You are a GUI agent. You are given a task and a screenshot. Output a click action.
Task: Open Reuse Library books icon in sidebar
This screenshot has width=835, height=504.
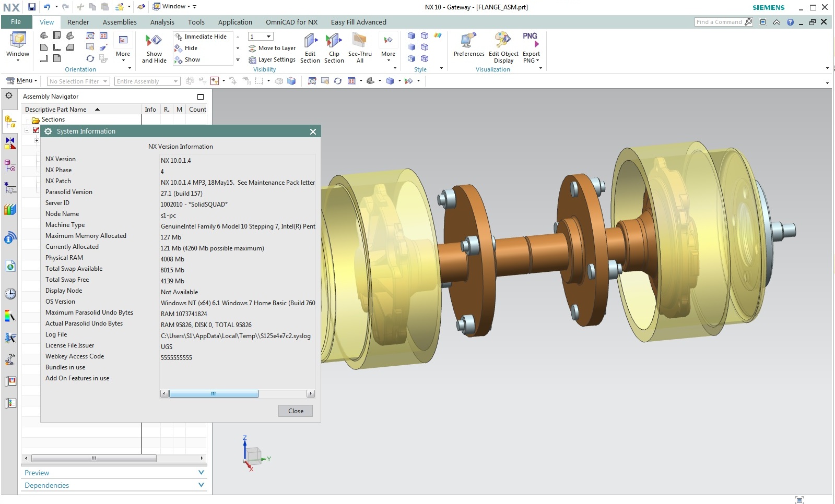10,210
